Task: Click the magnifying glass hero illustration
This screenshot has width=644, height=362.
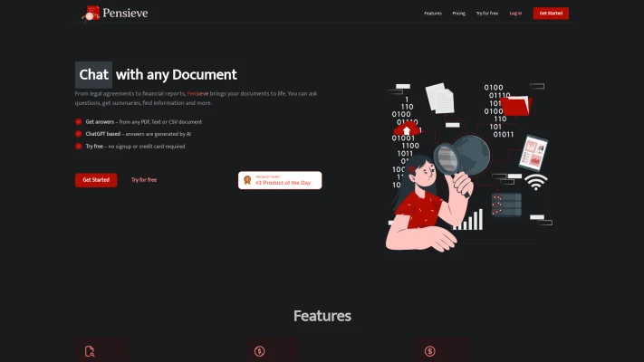Action: (461, 162)
